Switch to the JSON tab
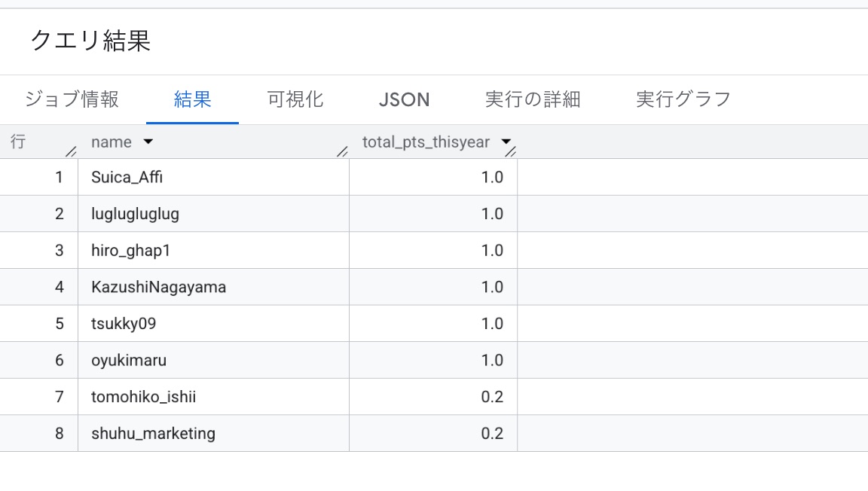Image resolution: width=868 pixels, height=491 pixels. (404, 99)
